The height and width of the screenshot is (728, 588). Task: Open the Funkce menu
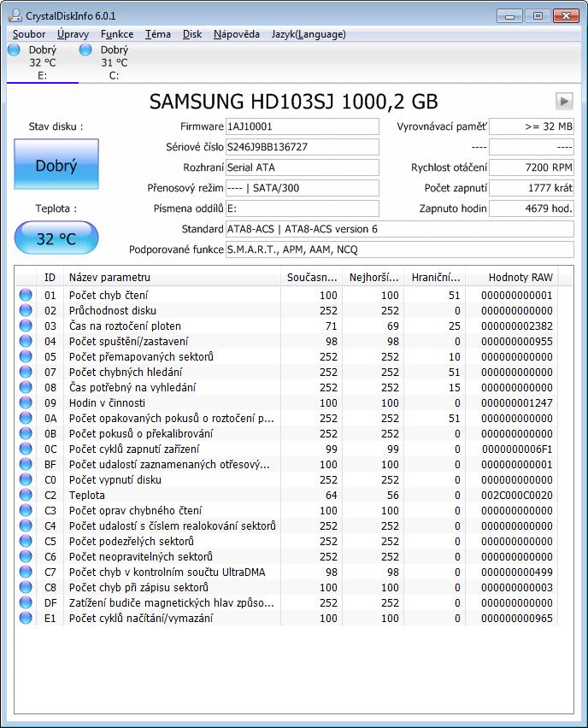tap(117, 34)
